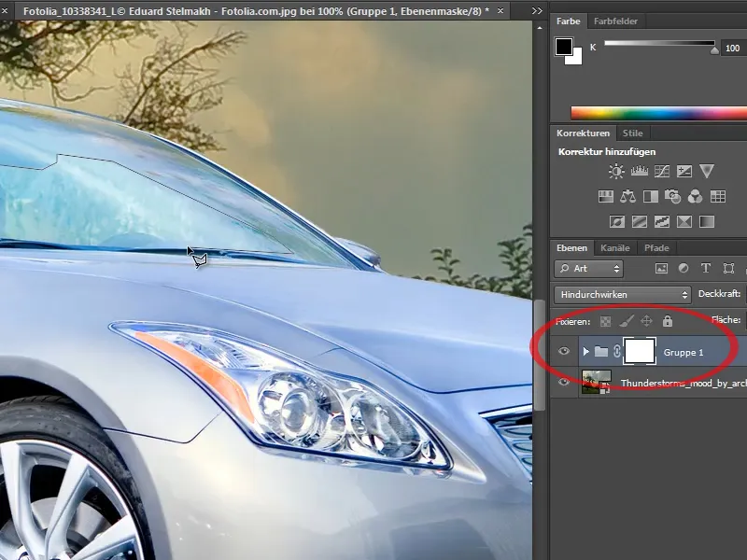Add an Exposure adjustment (plus/minus icon)
Viewport: 747px width, 560px height.
pyautogui.click(x=684, y=172)
